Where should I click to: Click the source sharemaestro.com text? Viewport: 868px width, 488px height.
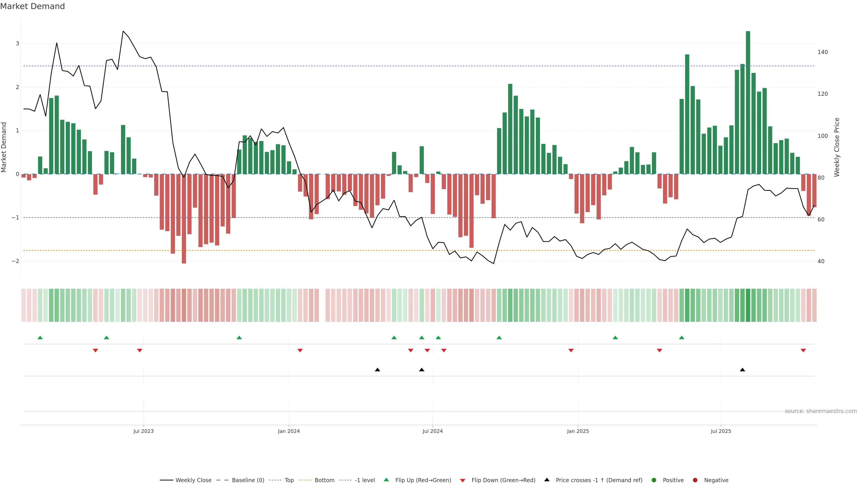821,411
